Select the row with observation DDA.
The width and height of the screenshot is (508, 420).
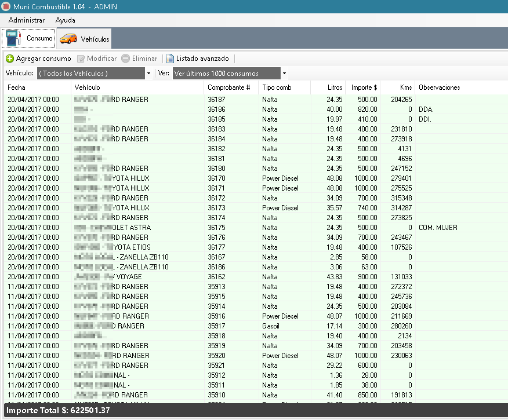[256, 109]
